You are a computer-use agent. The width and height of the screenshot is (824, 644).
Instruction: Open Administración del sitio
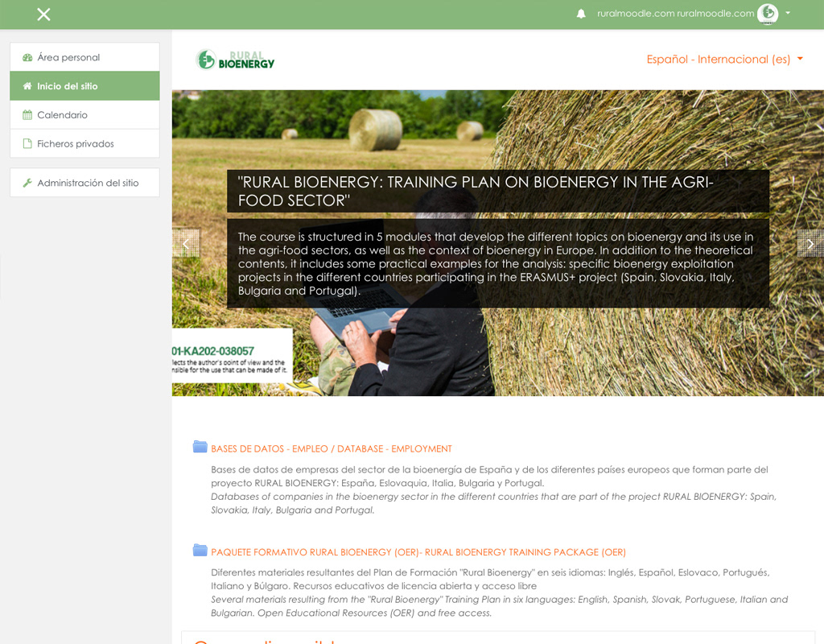pyautogui.click(x=84, y=183)
